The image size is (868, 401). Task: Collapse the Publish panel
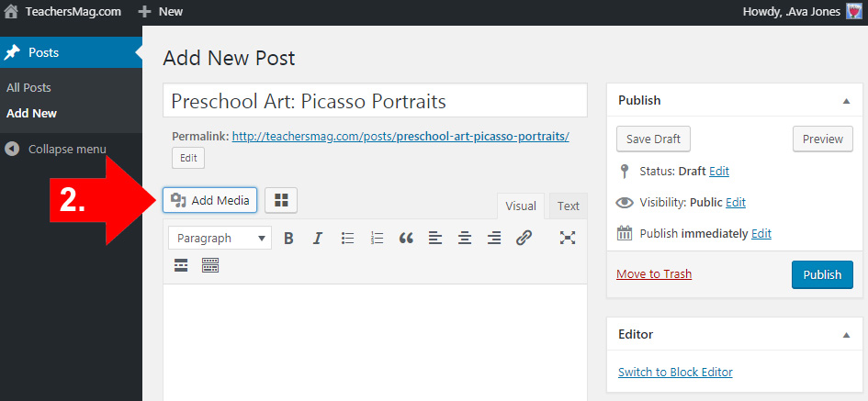click(x=846, y=101)
